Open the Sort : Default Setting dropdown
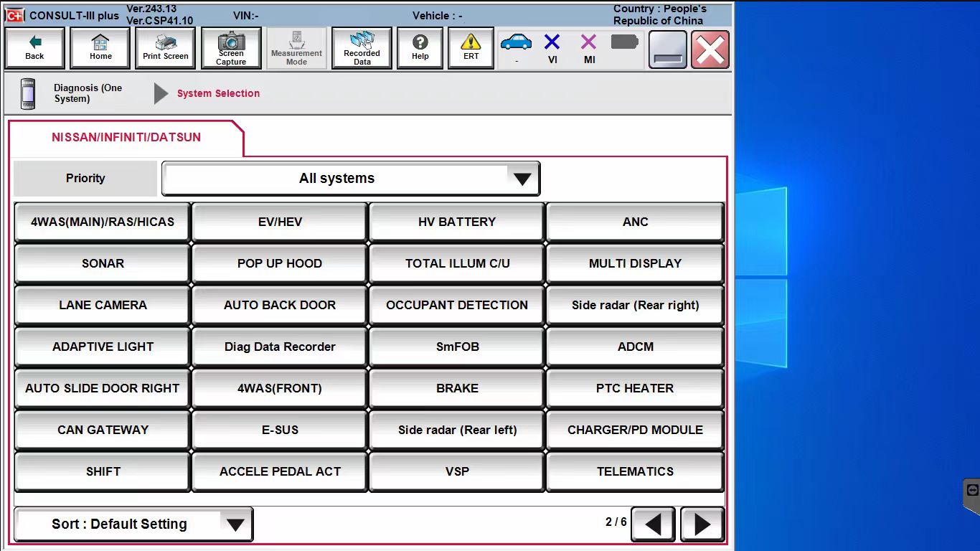The image size is (980, 551). [133, 524]
